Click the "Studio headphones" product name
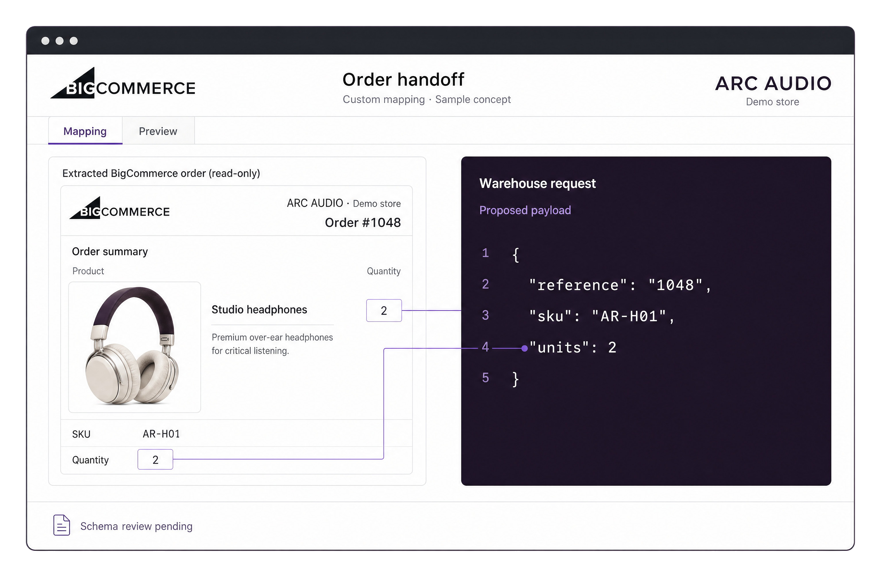The height and width of the screenshot is (588, 882). click(x=259, y=310)
